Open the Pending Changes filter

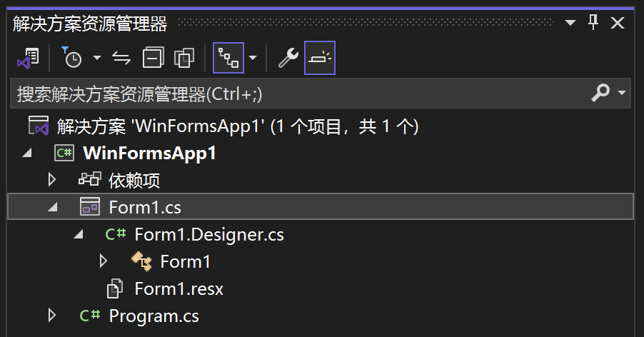click(72, 57)
